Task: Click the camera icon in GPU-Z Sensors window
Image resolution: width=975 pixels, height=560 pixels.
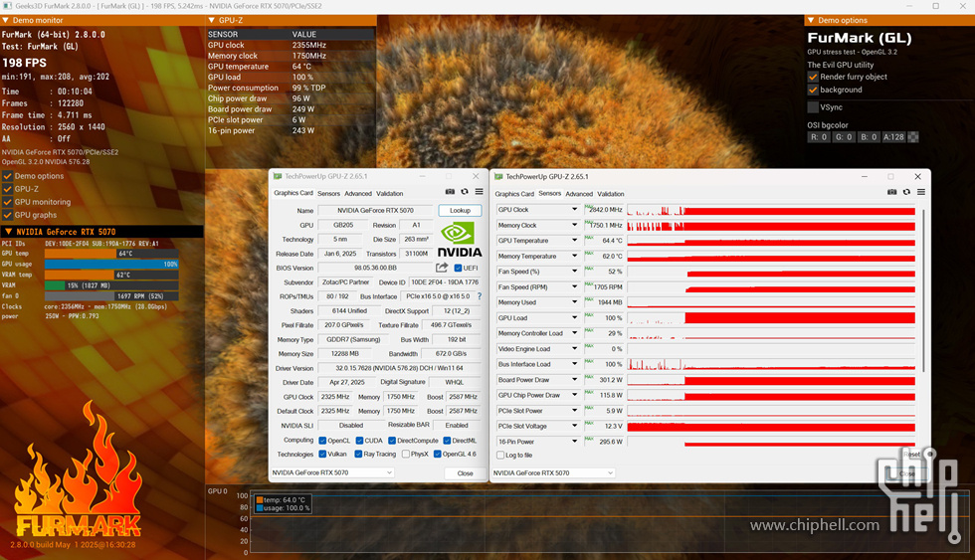Action: tap(891, 192)
